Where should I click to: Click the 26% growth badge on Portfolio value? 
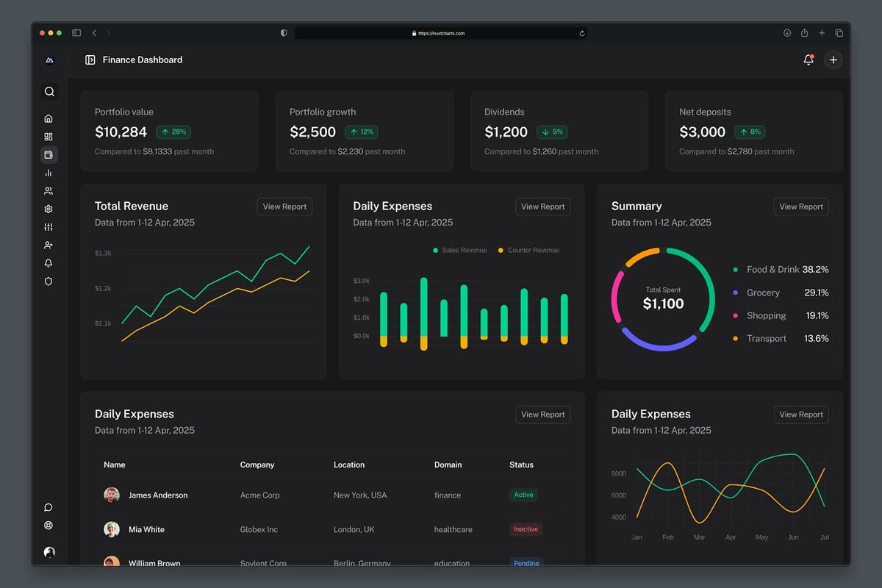[x=173, y=132]
